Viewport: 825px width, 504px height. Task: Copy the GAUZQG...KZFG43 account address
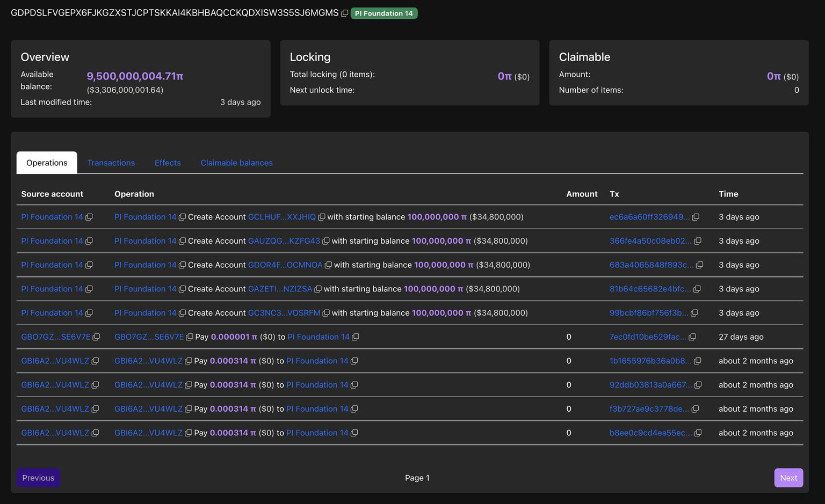(325, 242)
